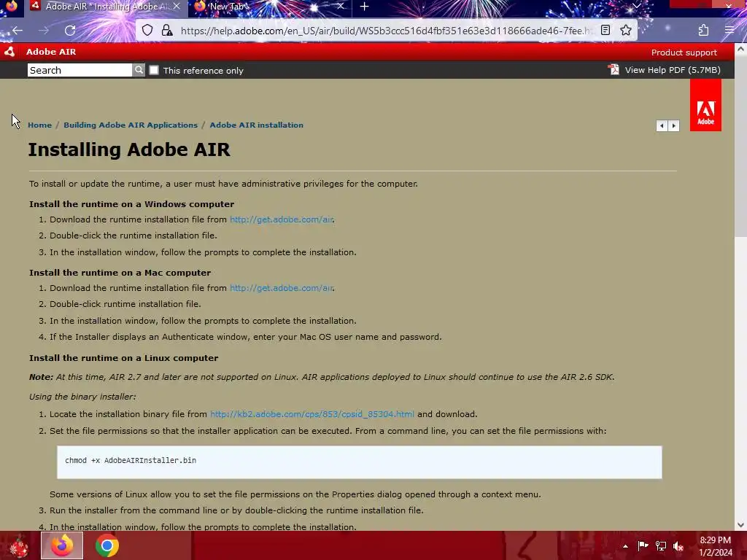This screenshot has width=747, height=560.
Task: Click the PDF icon beside View Help
Action: click(x=614, y=69)
